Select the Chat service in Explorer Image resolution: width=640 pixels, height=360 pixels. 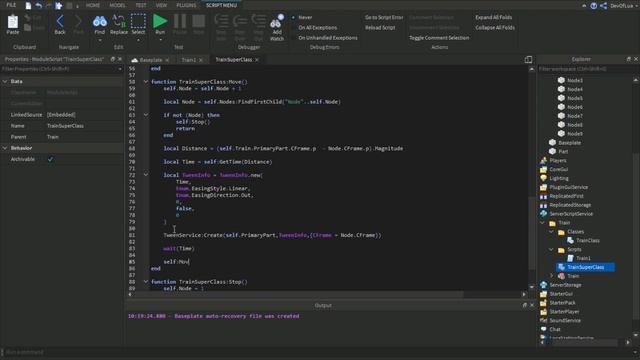(x=555, y=329)
